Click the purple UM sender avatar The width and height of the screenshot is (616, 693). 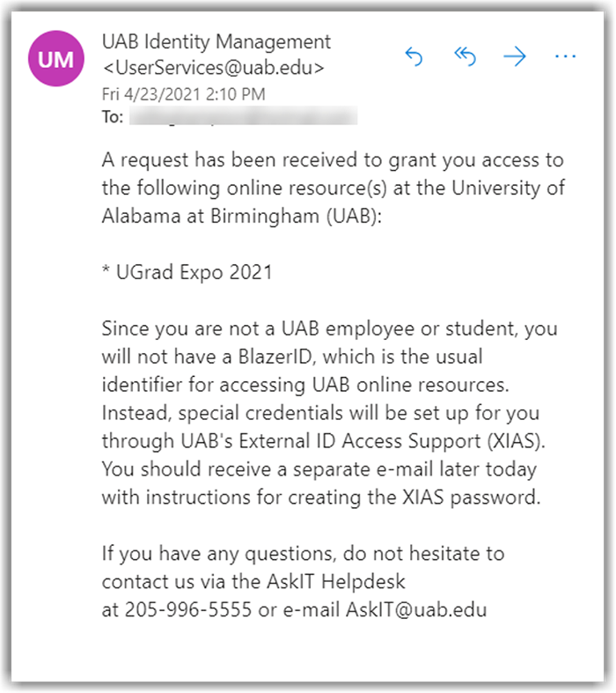(56, 59)
